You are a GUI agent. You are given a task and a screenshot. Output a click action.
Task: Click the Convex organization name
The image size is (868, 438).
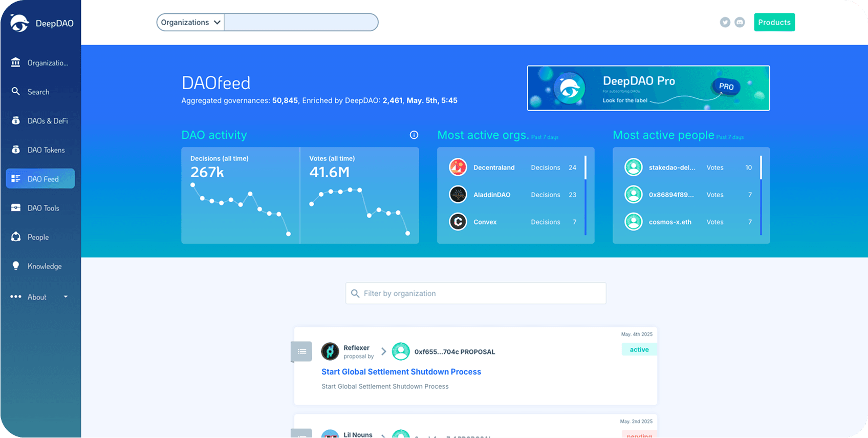pos(485,222)
